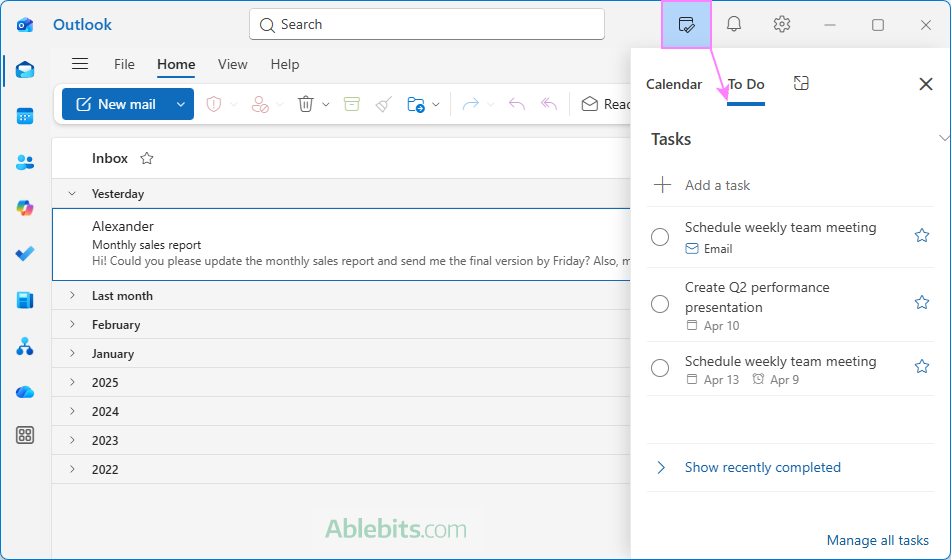Open People contacts in sidebar
This screenshot has height=560, width=951.
(25, 162)
